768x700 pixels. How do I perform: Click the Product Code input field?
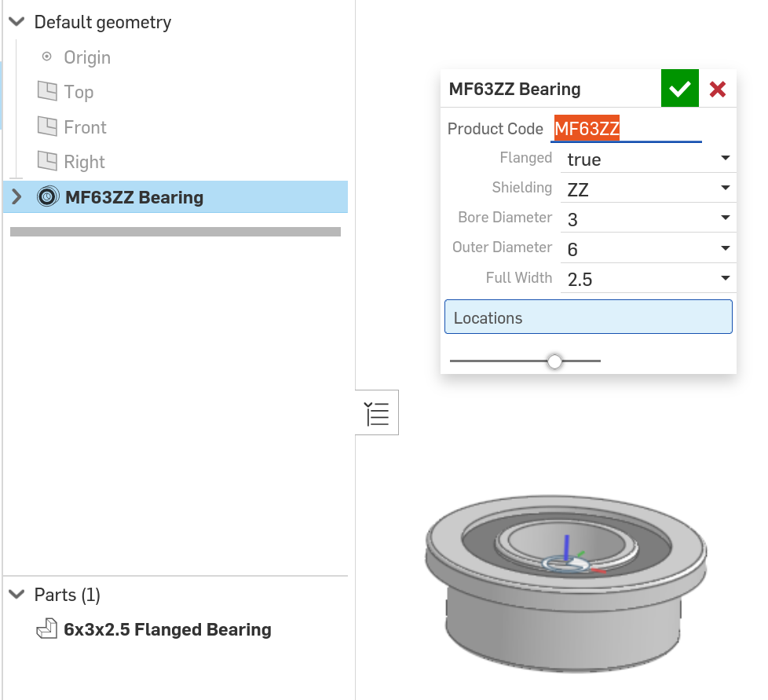[x=626, y=129]
